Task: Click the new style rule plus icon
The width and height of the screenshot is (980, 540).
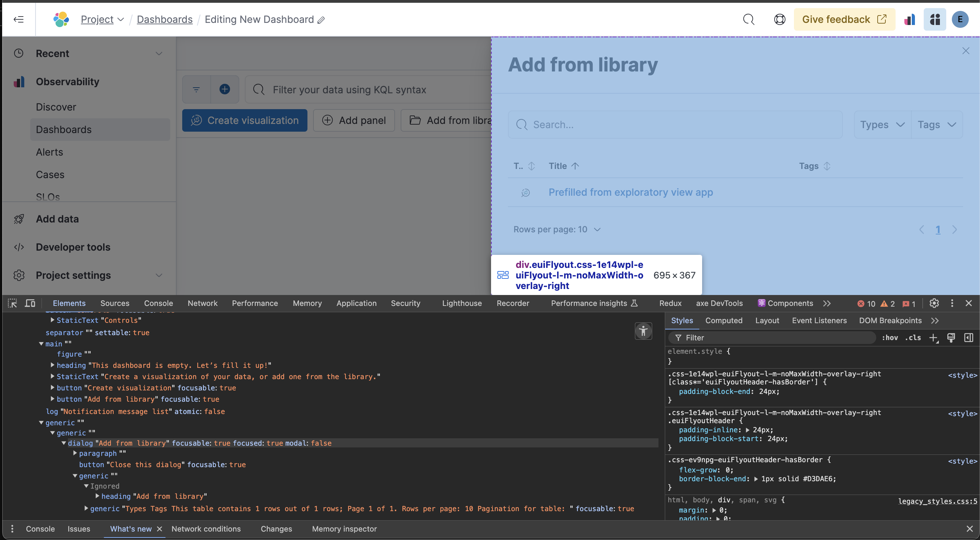Action: [933, 338]
